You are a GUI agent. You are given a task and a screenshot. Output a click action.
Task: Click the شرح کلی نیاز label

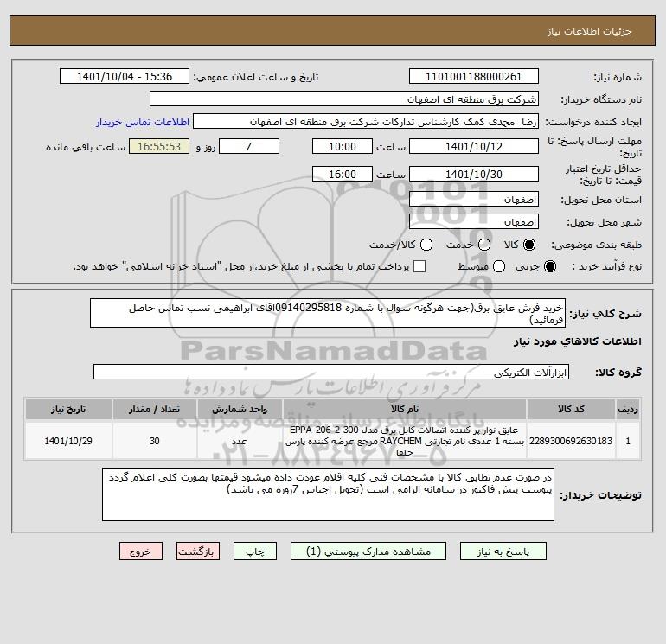coord(605,314)
